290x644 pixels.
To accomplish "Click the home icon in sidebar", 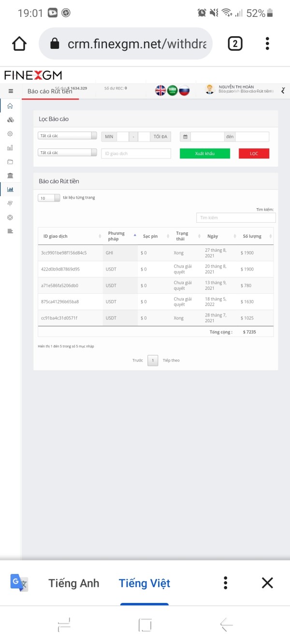I will coord(10,106).
